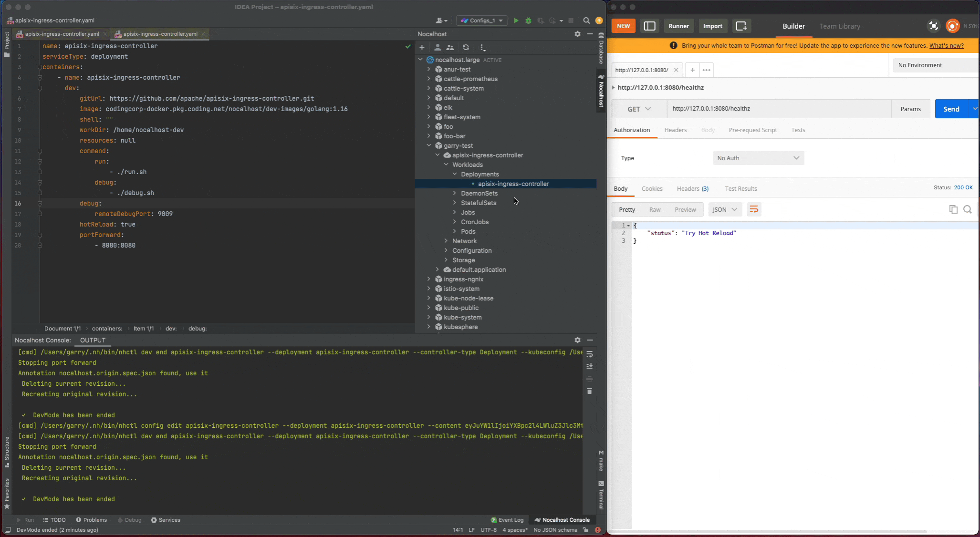Click the refresh icon in Nocalhost toolbar
Viewport: 980px width, 537px height.
point(466,47)
